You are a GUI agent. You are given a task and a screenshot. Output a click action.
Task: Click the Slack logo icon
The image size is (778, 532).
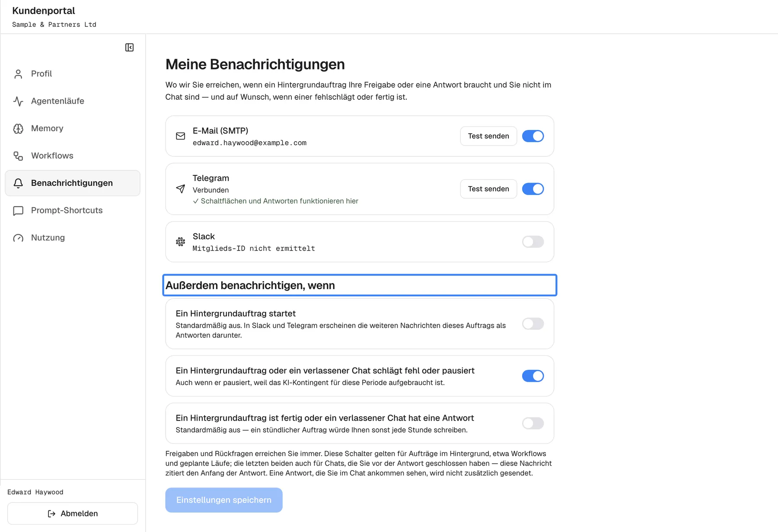181,242
